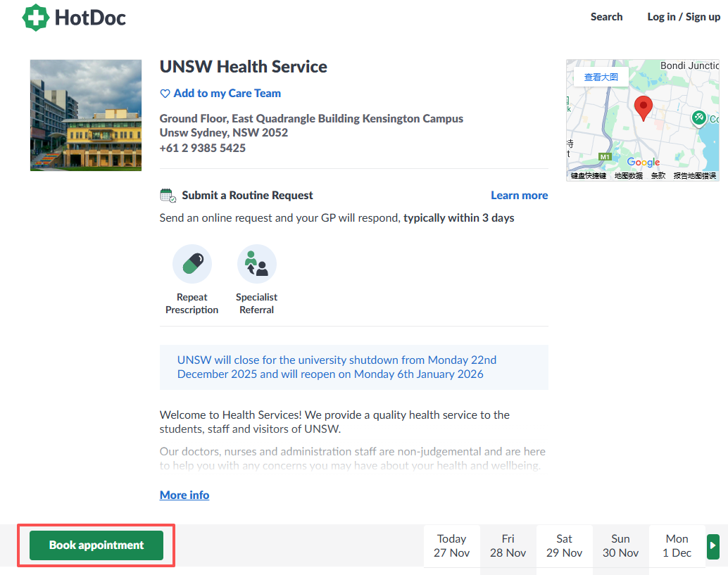Click the calendar icon next to Submit a Routine Request
This screenshot has height=575, width=728.
168,196
